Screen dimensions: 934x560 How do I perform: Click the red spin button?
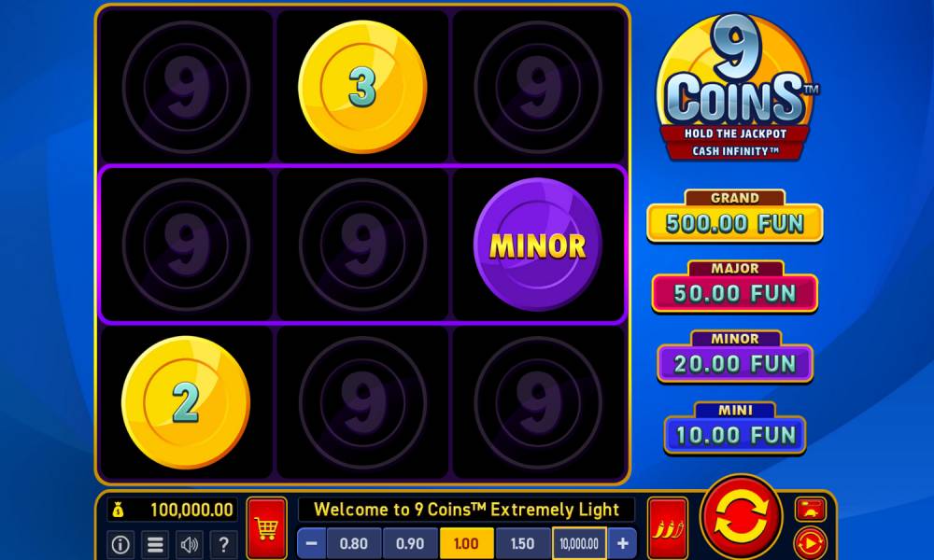point(741,516)
